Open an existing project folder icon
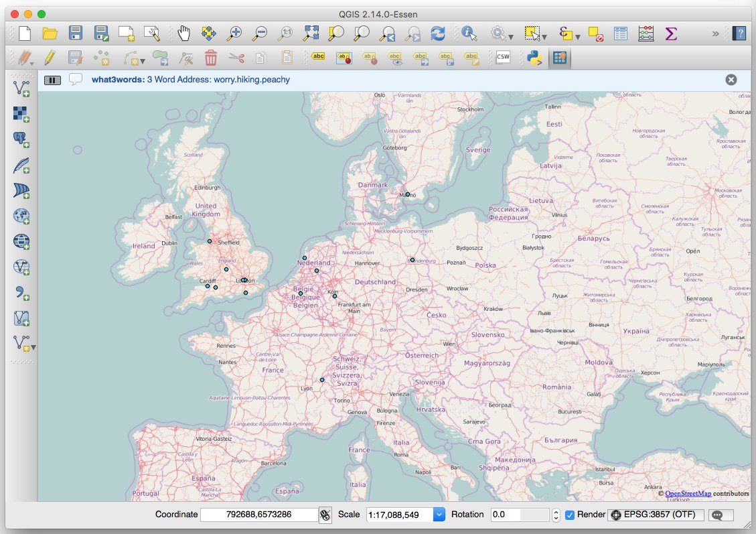Screen dimensions: 756x534 [x=50, y=34]
